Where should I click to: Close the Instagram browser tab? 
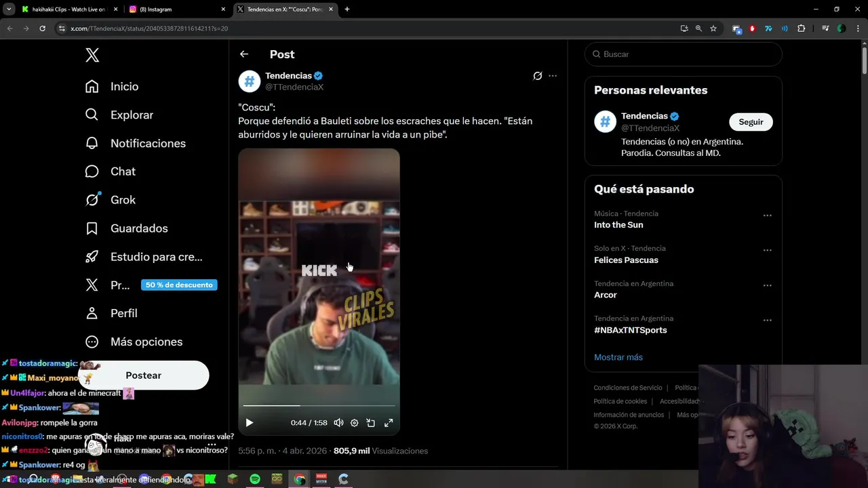(x=223, y=9)
